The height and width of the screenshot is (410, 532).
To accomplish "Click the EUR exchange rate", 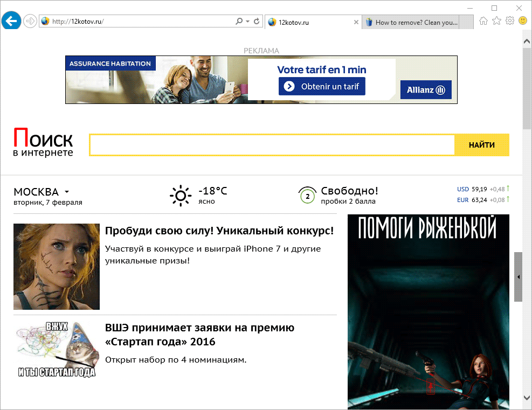I will (x=483, y=200).
